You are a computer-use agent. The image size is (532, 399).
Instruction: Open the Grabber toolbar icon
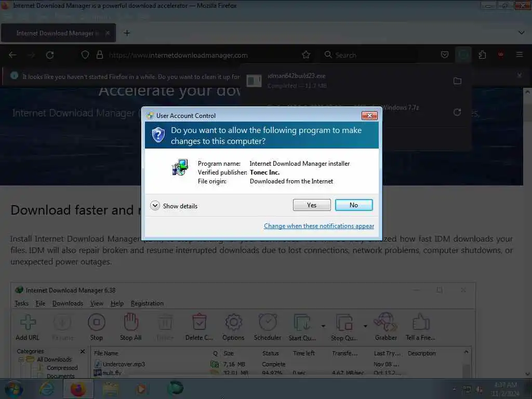tap(386, 327)
